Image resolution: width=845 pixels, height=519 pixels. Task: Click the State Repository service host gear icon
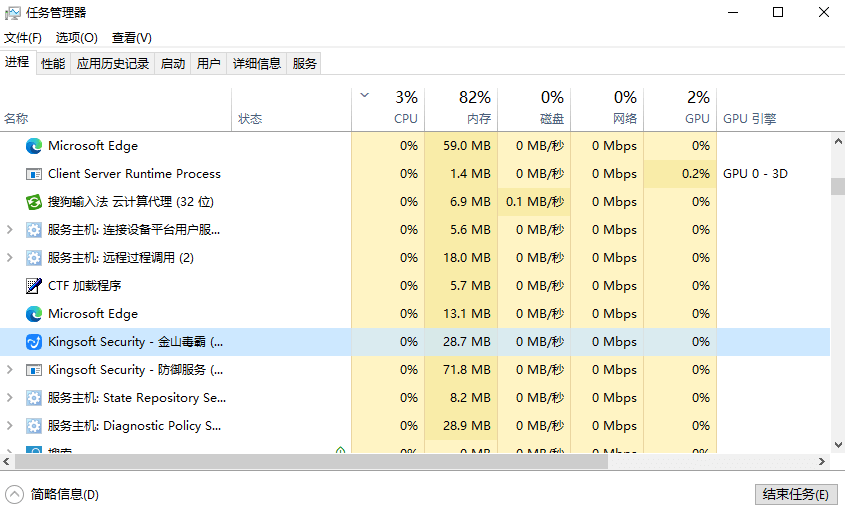pyautogui.click(x=34, y=398)
